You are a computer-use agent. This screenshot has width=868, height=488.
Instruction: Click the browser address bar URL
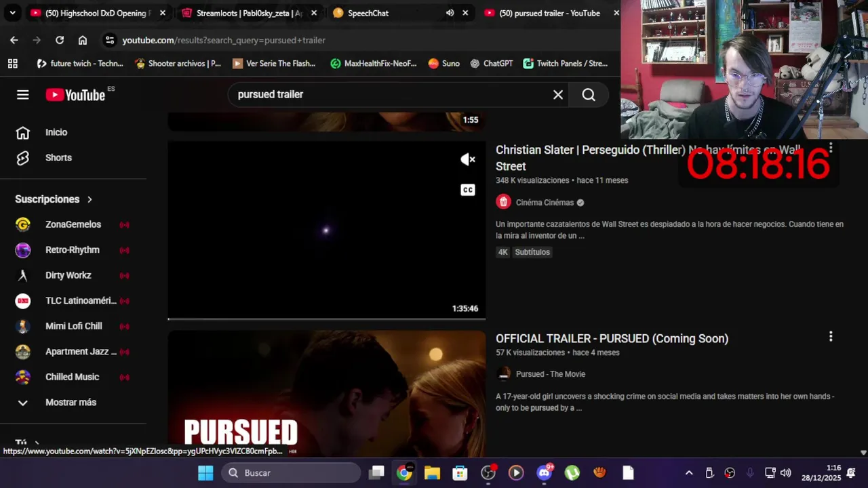(224, 40)
